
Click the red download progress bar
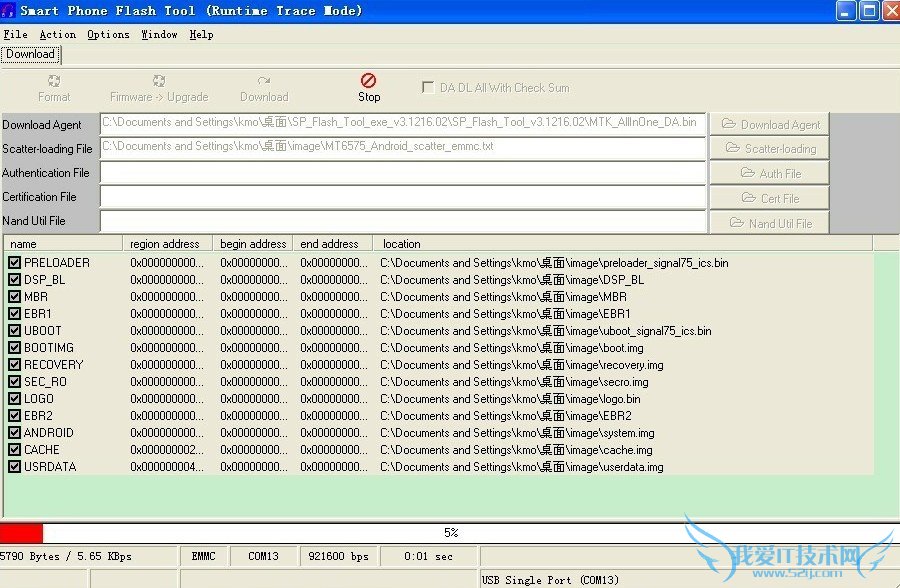coord(22,533)
